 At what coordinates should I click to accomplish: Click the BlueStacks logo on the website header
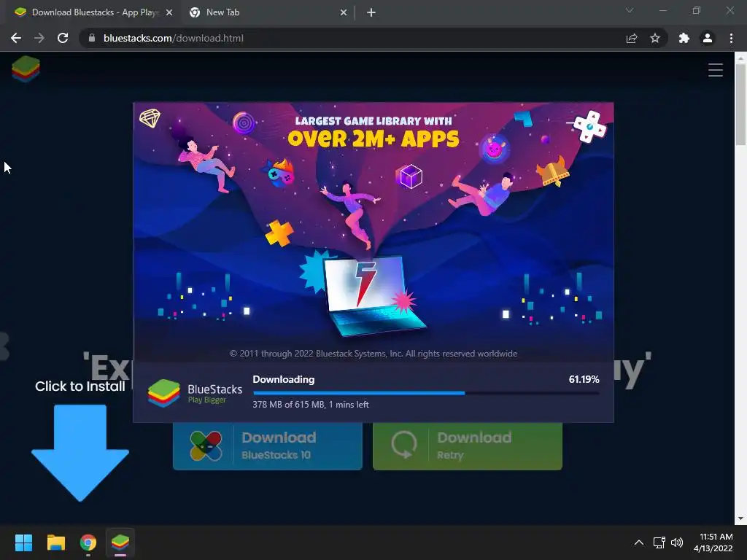pos(26,69)
